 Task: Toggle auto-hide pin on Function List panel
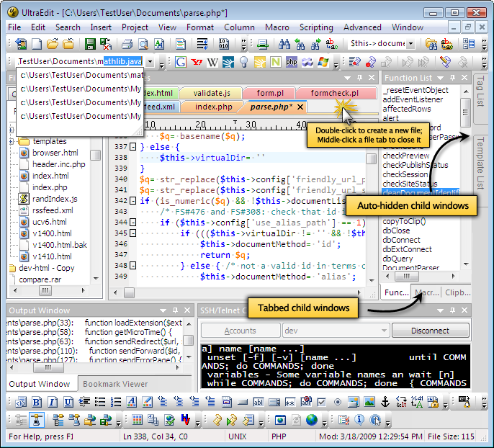tap(452, 78)
